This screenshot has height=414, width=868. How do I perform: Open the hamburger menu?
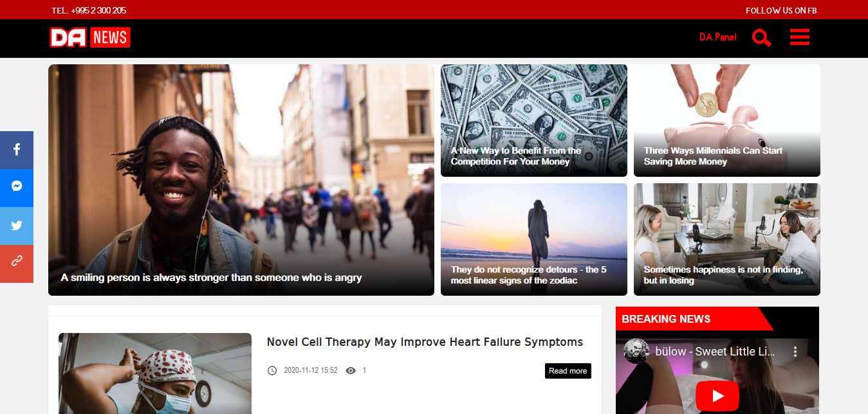pos(799,37)
